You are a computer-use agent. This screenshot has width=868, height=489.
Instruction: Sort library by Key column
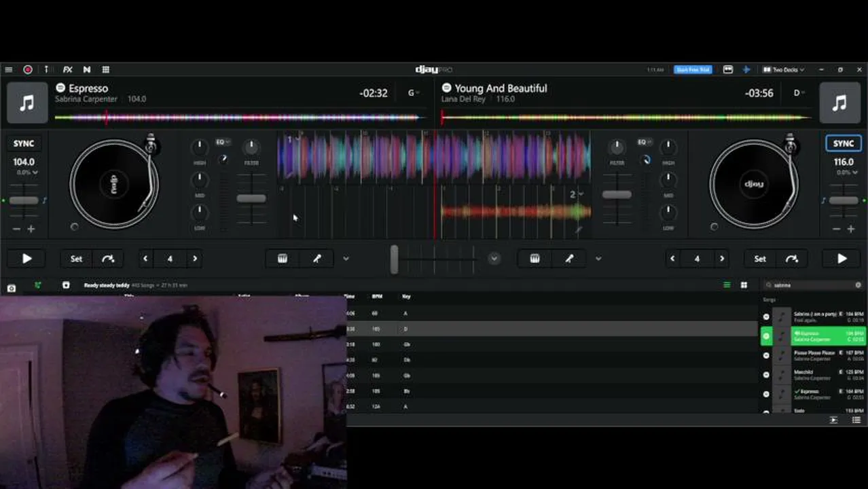pos(406,297)
